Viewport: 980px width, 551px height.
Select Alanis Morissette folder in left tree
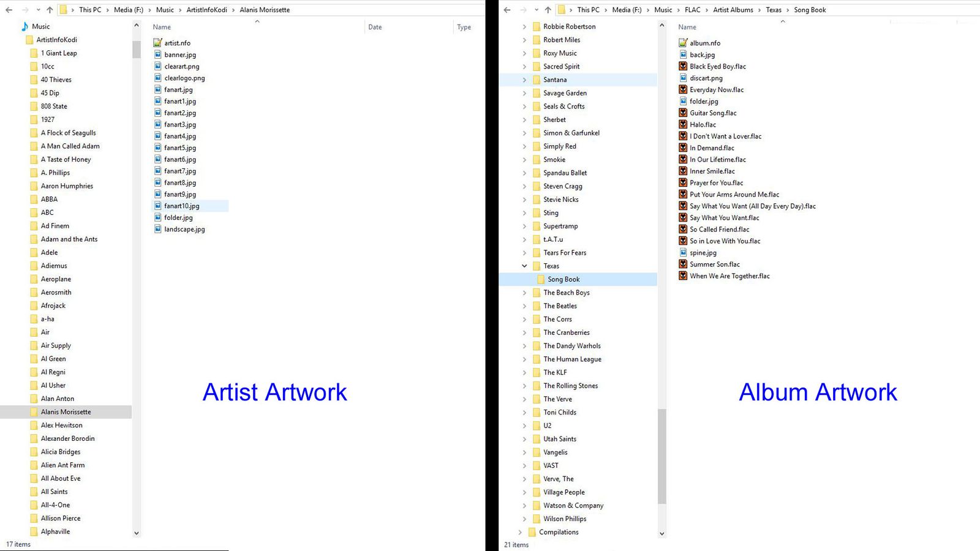pos(66,412)
